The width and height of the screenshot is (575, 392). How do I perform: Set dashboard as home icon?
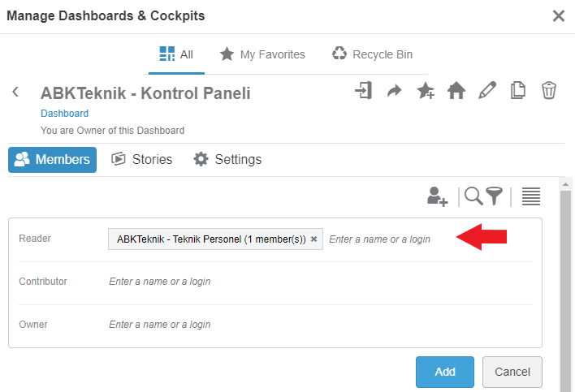pos(456,91)
